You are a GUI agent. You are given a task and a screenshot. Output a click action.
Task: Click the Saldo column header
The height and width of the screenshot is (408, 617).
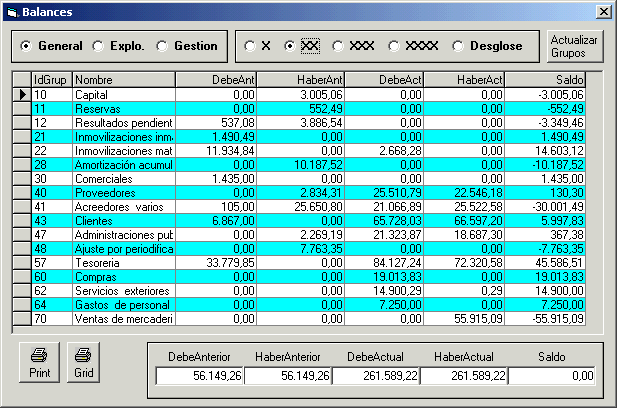click(x=545, y=79)
